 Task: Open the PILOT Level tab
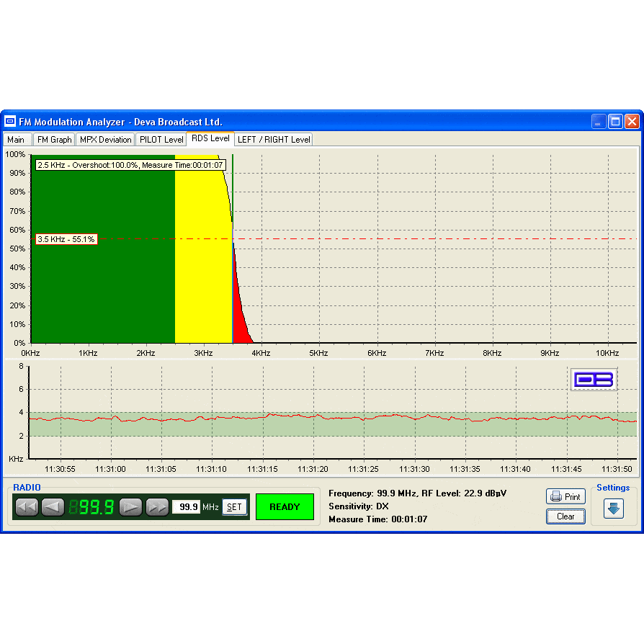pos(161,140)
